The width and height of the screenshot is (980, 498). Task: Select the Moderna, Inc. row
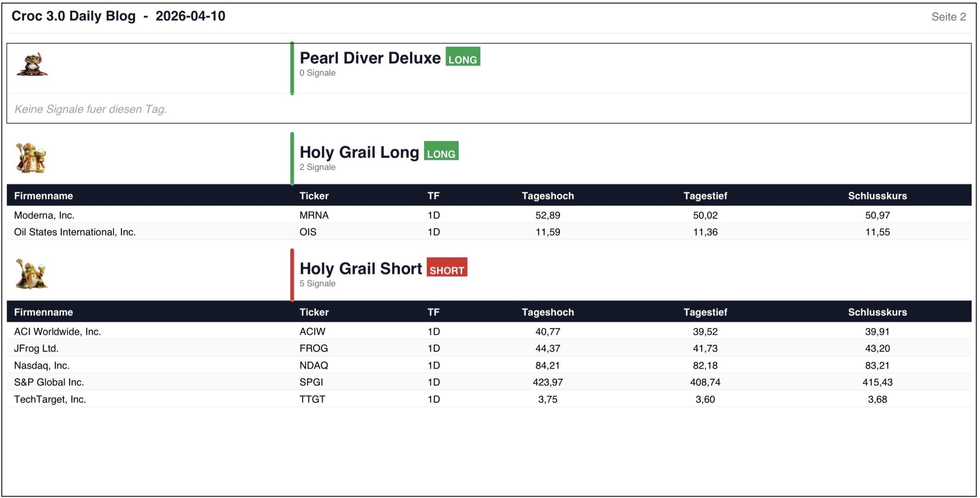pyautogui.click(x=44, y=215)
